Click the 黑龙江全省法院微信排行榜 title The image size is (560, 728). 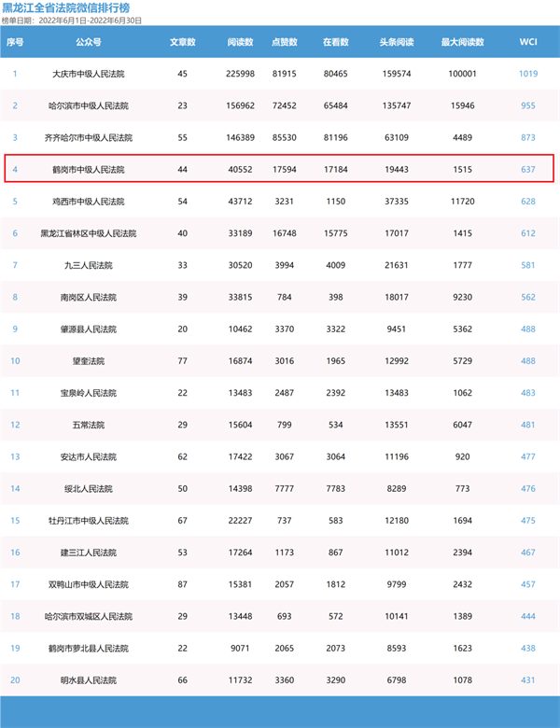pyautogui.click(x=66, y=7)
